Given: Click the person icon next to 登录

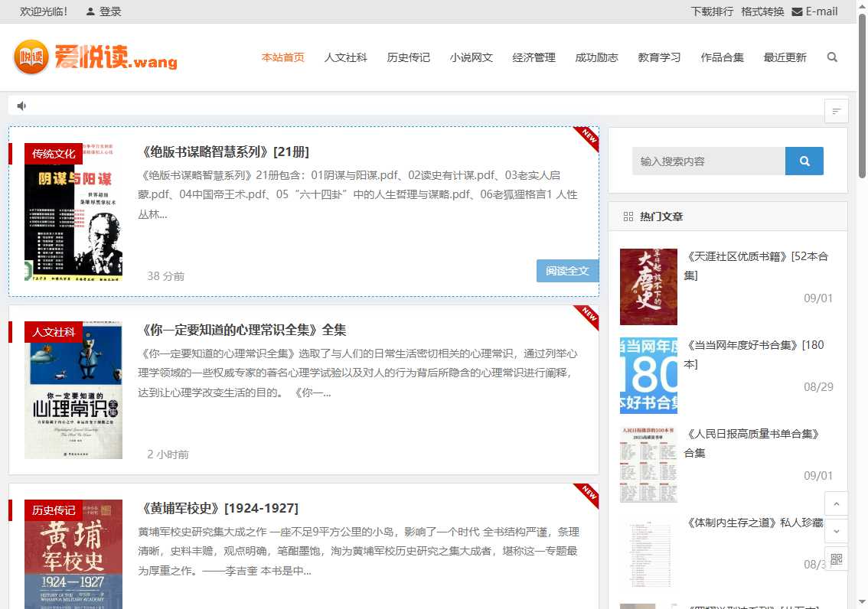Looking at the screenshot, I should [x=90, y=11].
